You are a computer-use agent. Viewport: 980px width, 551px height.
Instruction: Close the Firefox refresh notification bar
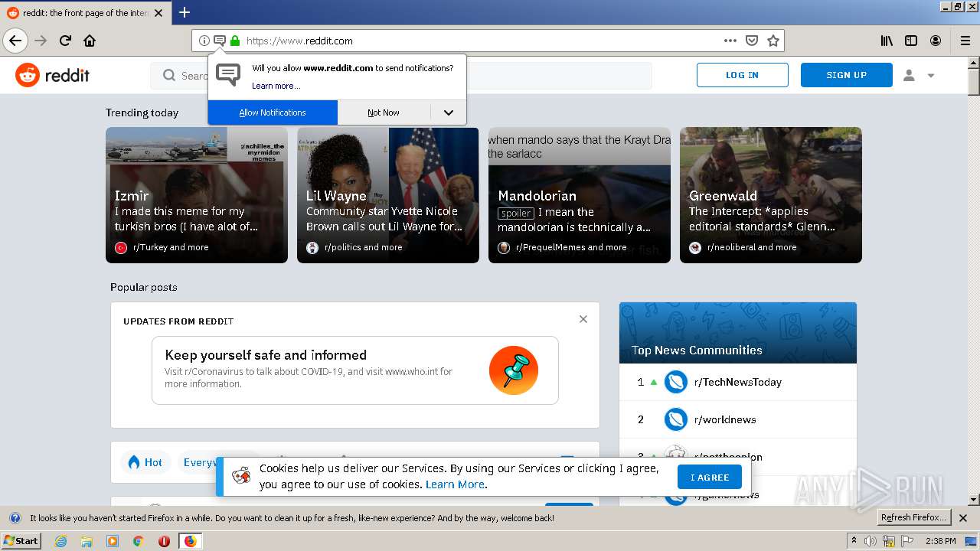(963, 518)
